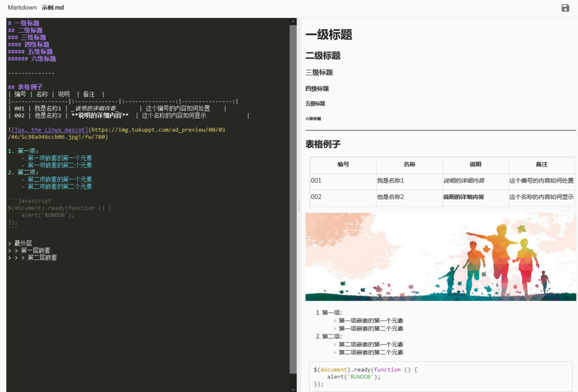This screenshot has height=392, width=578.
Task: Click the 这个编号的内容如何处置 table cell
Action: click(541, 181)
